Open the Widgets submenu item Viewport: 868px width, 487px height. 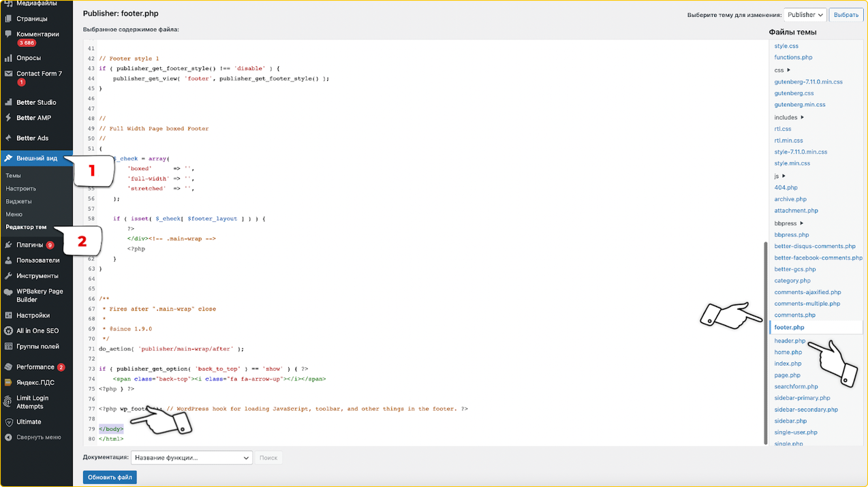18,202
